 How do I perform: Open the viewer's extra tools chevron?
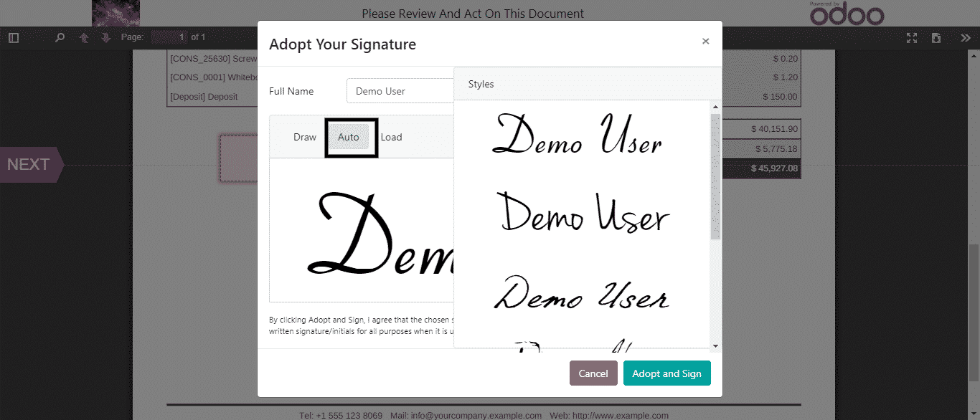(965, 37)
